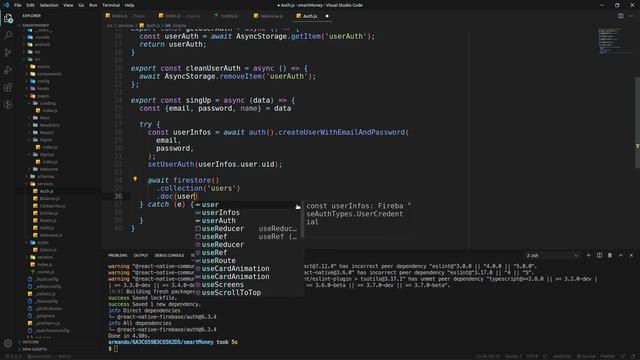Click the split editor icon

pos(620,16)
